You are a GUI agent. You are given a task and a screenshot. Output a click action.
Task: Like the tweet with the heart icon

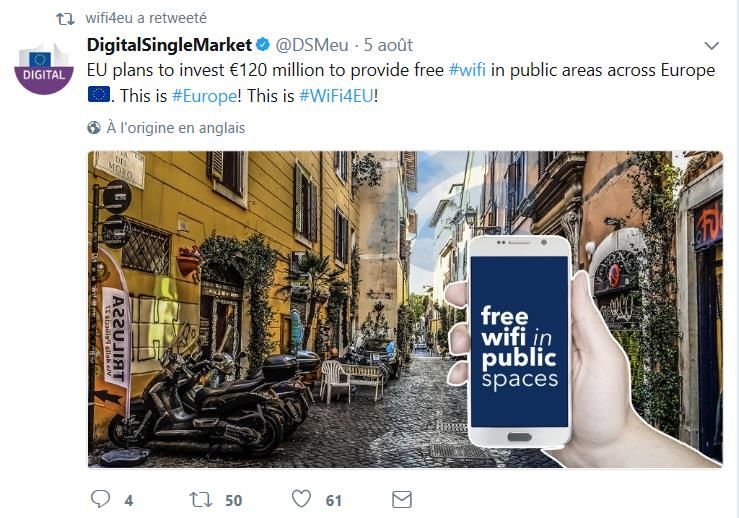[302, 499]
